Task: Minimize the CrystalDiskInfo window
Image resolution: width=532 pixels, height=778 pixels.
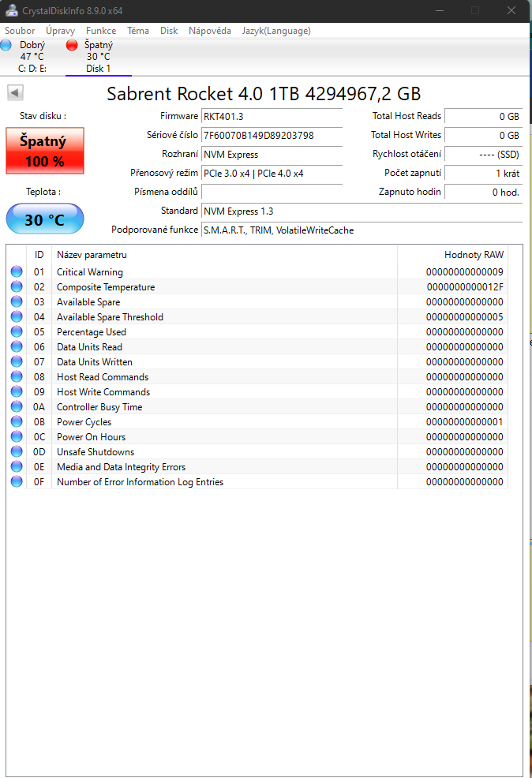Action: point(439,10)
